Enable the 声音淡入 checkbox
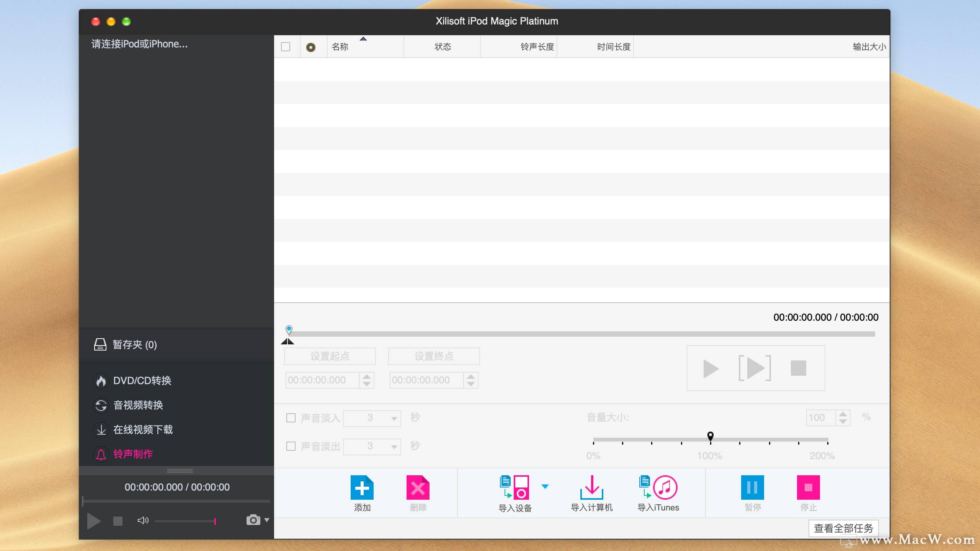The width and height of the screenshot is (980, 551). click(x=291, y=418)
